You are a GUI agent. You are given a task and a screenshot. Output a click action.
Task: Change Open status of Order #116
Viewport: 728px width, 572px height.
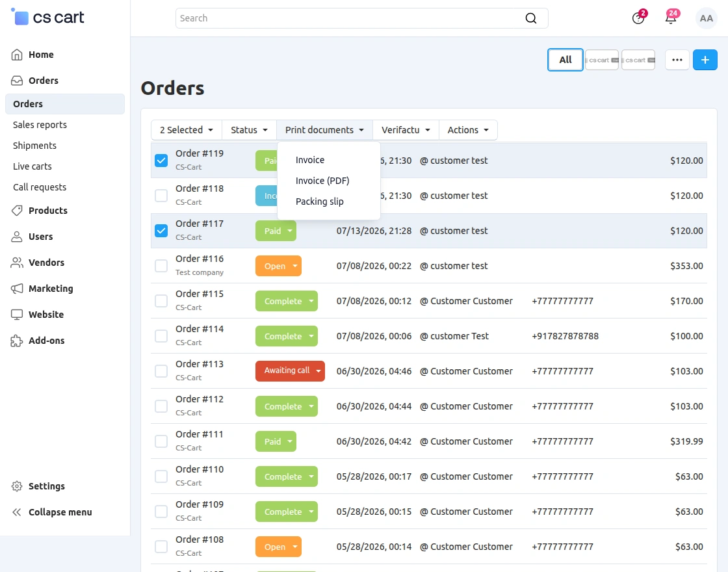click(279, 266)
